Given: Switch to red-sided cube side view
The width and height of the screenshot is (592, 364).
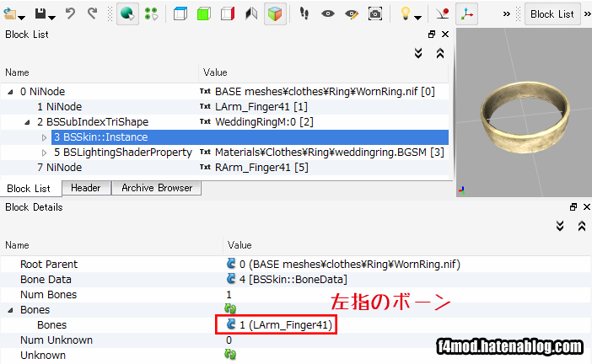Looking at the screenshot, I should tap(228, 14).
